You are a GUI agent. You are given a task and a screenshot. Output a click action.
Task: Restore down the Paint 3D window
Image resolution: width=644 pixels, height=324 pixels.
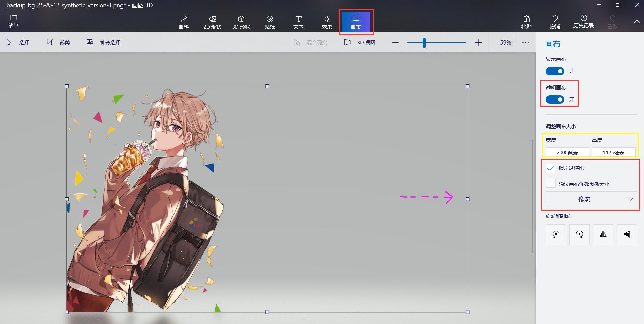[618, 5]
